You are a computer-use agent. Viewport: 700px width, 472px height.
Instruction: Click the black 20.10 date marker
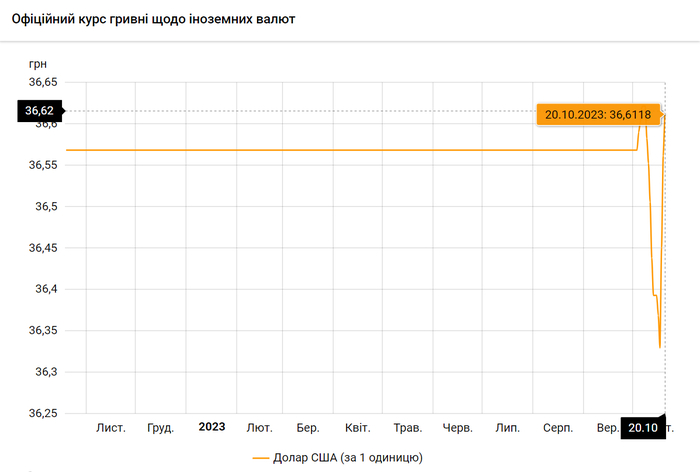pyautogui.click(x=643, y=428)
